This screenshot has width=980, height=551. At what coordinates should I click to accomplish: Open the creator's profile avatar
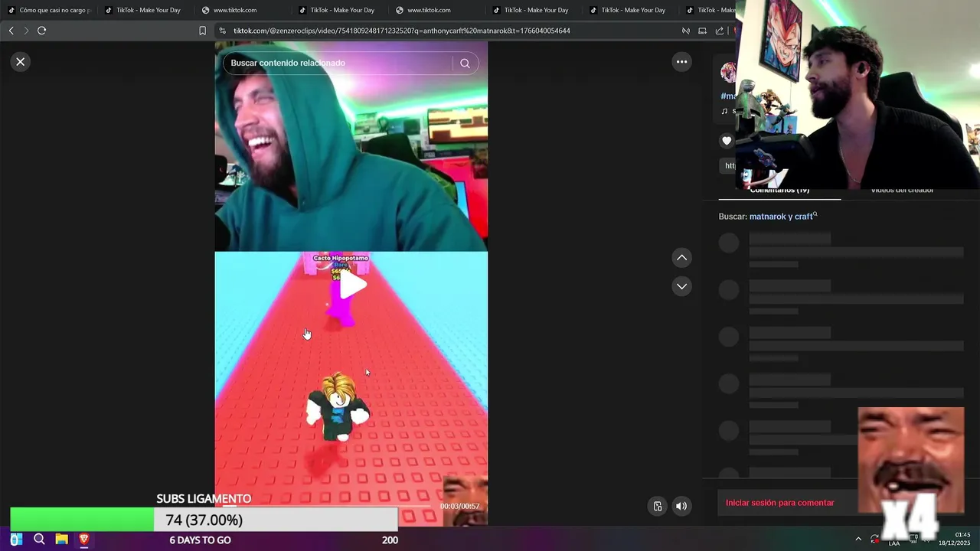click(x=728, y=73)
